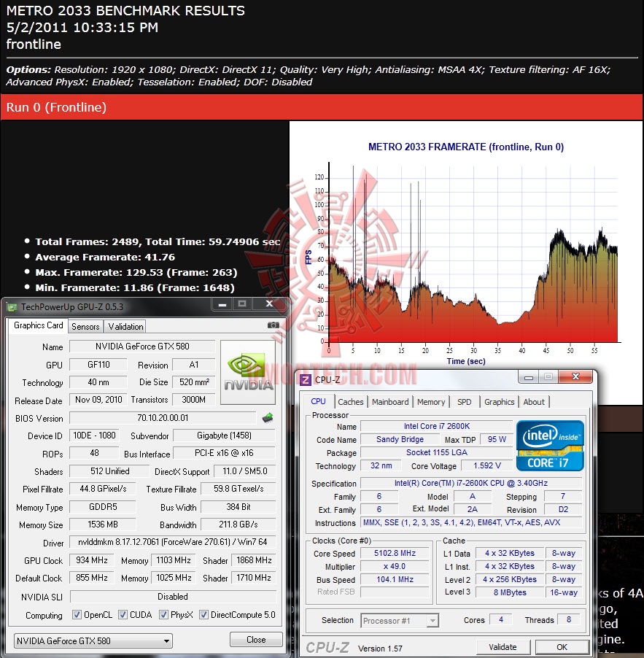The height and width of the screenshot is (658, 644).
Task: Click the processor name Intel Core i7 2600K
Action: click(x=437, y=426)
